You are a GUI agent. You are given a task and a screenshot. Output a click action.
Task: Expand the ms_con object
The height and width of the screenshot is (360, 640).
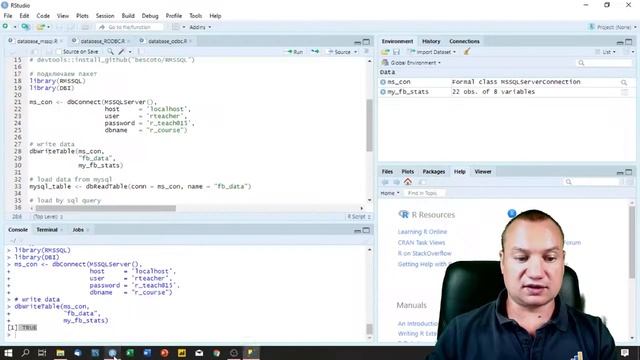(383, 82)
